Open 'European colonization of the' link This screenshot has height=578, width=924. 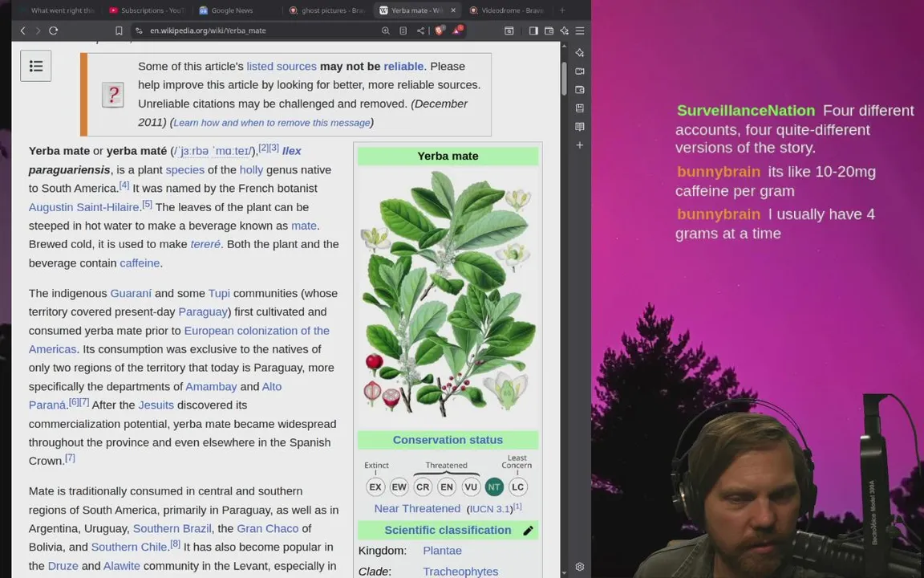pyautogui.click(x=257, y=331)
